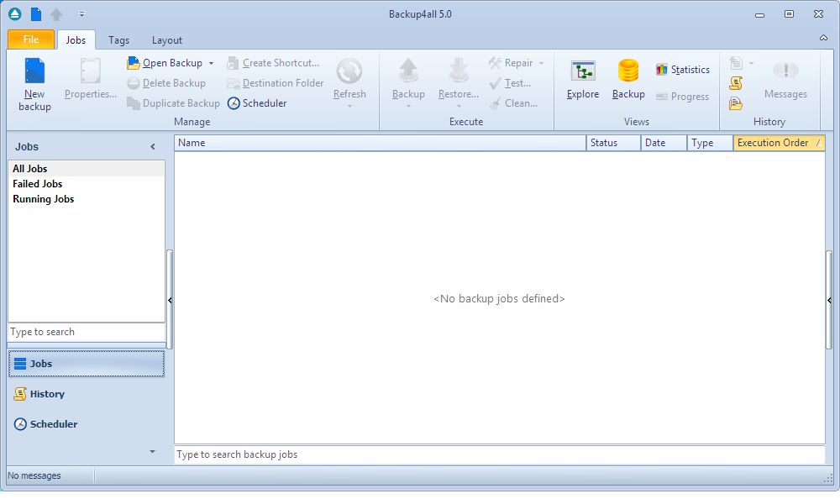This screenshot has width=840, height=504.
Task: Click the Test... checkmark command
Action: 510,83
